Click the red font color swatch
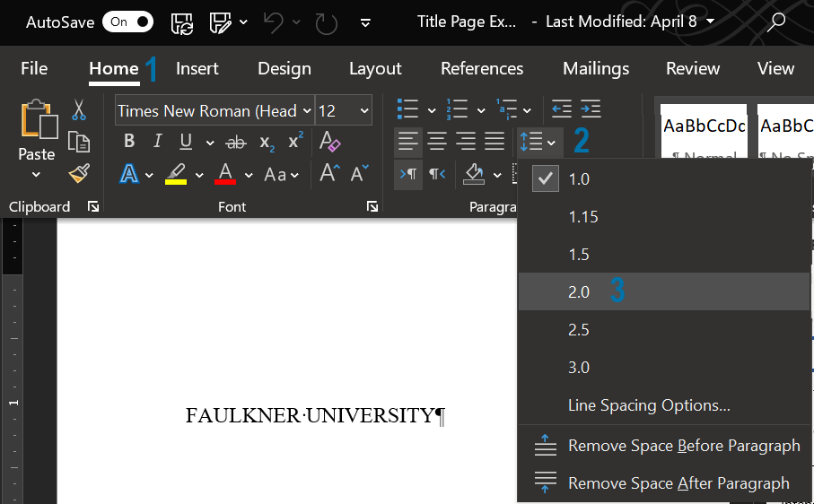Screen dimensions: 814x504 pyautogui.click(x=225, y=174)
